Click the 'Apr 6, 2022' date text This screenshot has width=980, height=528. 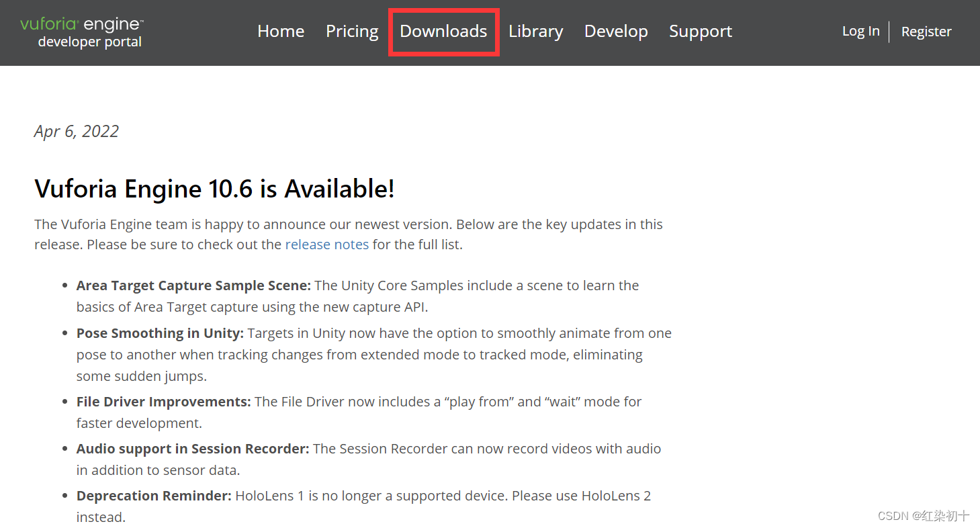77,131
